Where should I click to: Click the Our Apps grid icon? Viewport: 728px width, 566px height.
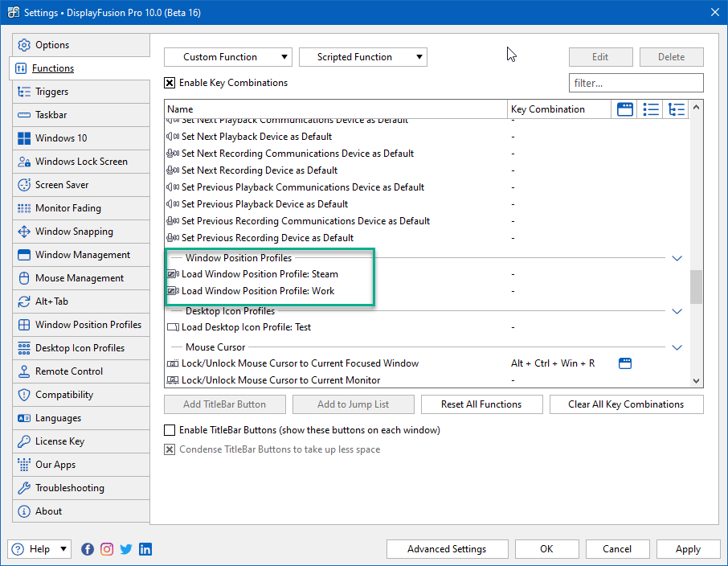24,464
